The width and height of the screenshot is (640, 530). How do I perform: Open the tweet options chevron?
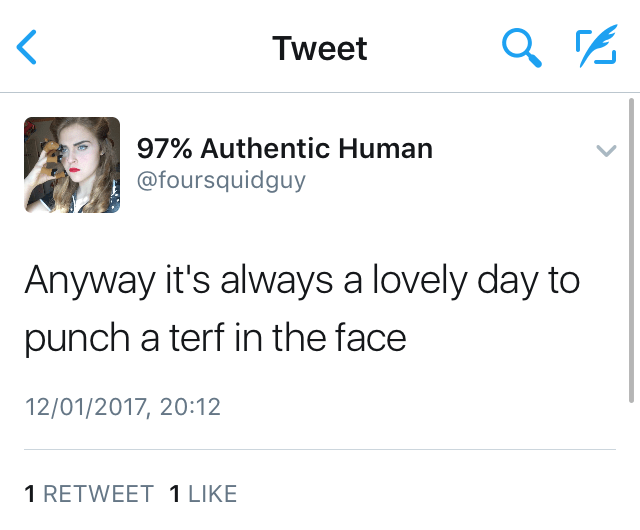[x=605, y=152]
